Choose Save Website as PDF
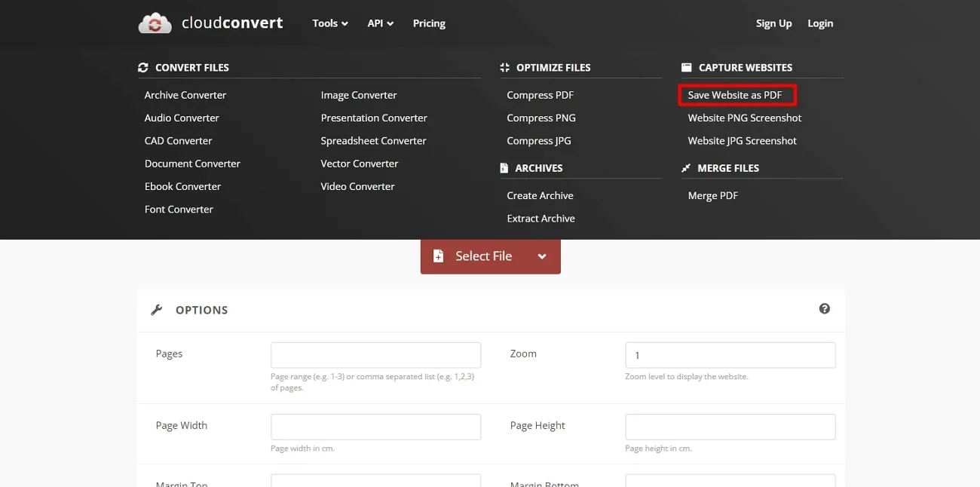The height and width of the screenshot is (487, 980). 735,95
